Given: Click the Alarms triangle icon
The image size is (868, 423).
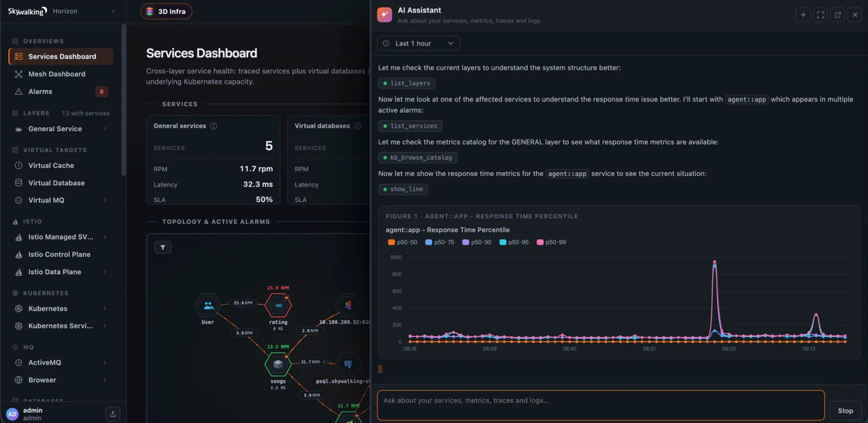Looking at the screenshot, I should [x=18, y=92].
